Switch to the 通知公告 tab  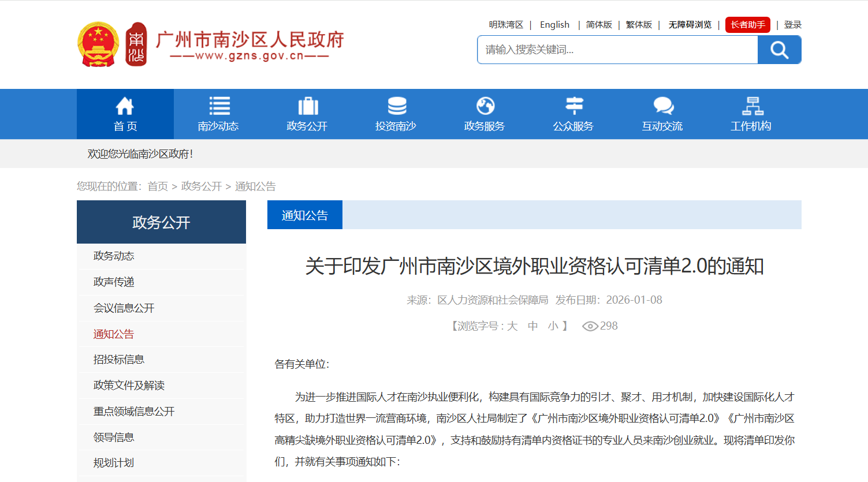pos(304,214)
